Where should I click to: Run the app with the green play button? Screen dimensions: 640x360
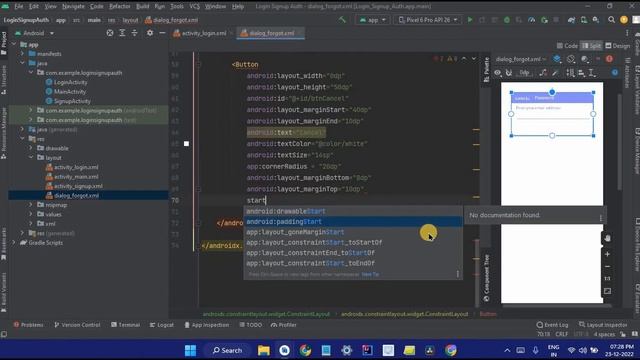(470, 20)
